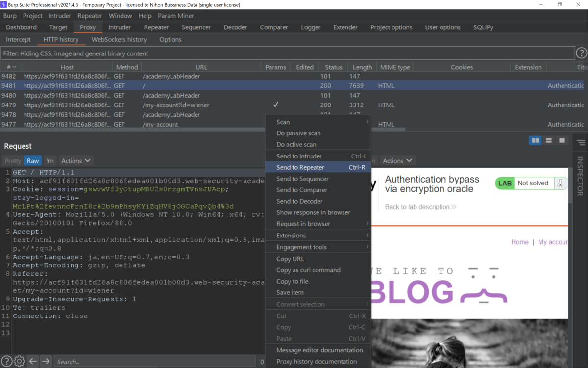Switch to the Target tab

58,27
